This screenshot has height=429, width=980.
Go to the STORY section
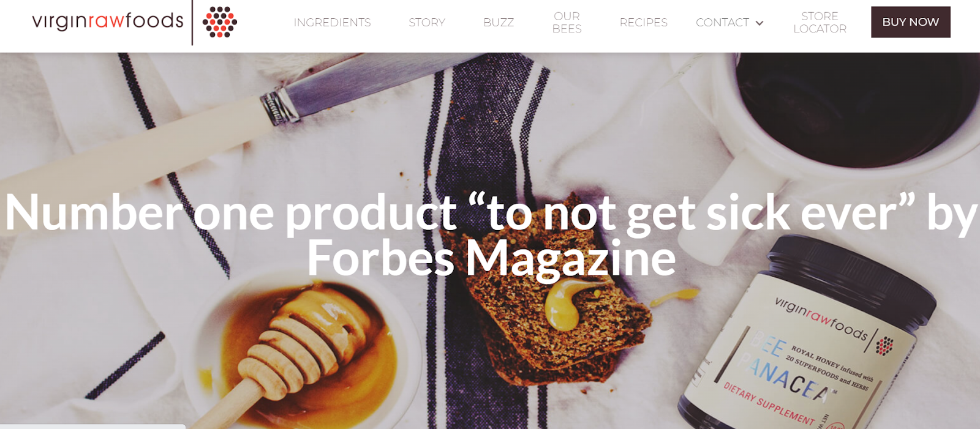pyautogui.click(x=427, y=23)
